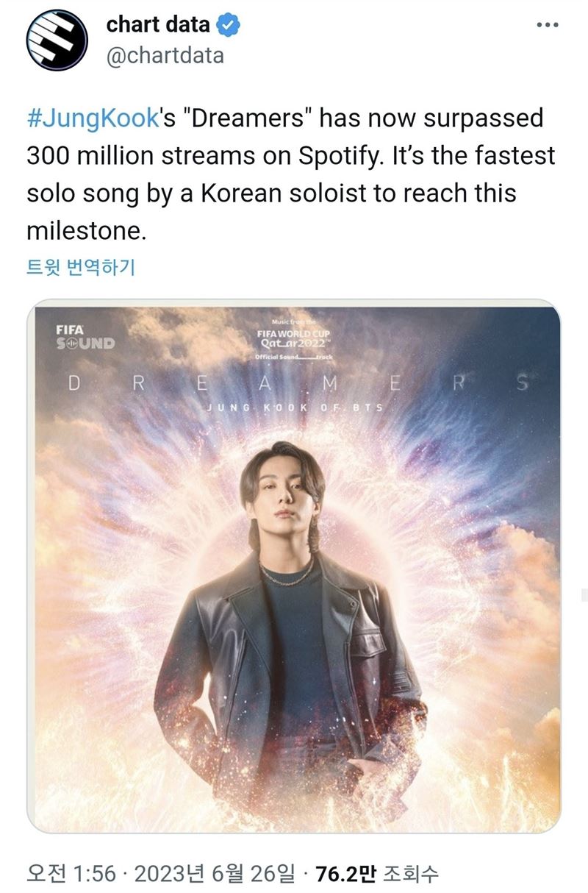Click the date 2023년 6월 26일
588x893 pixels.
(x=213, y=872)
